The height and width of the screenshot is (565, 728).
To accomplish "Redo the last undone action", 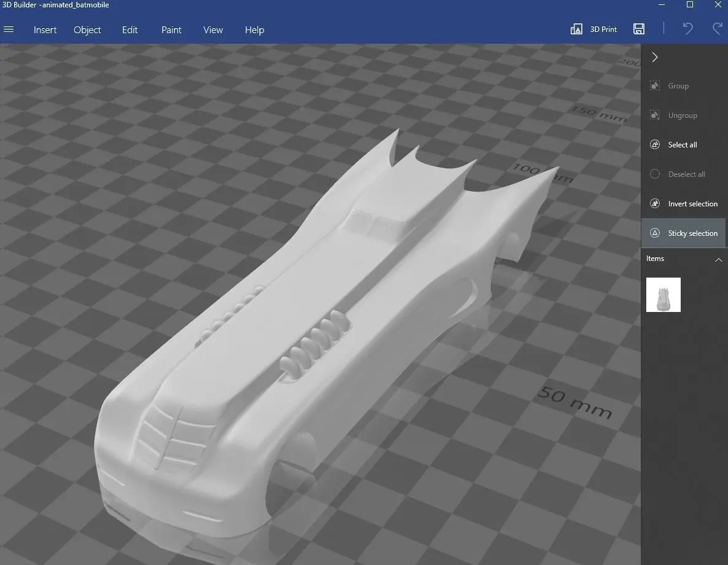I will 718,29.
